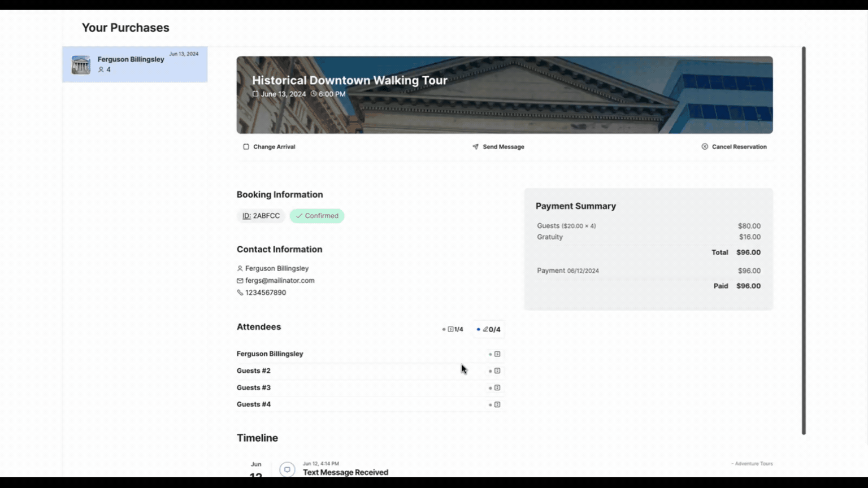Click the vertical scrollbar of details pane
868x488 pixels.
click(x=804, y=241)
